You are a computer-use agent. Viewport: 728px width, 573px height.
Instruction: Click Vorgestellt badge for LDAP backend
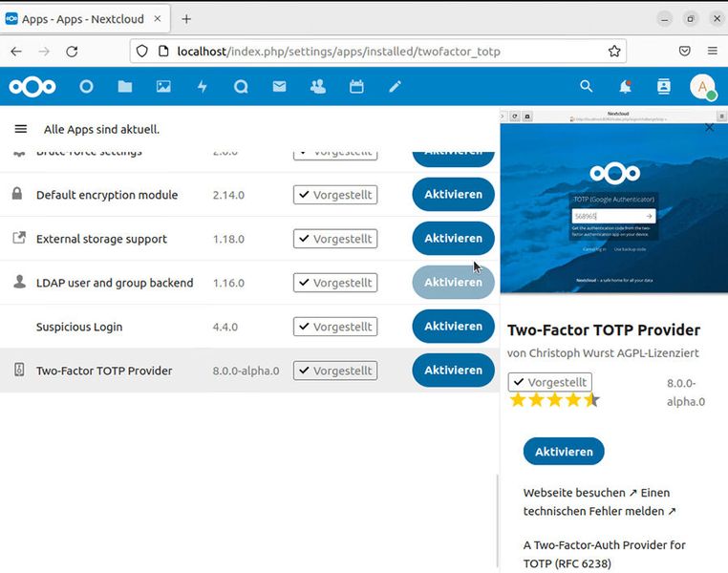click(x=335, y=283)
